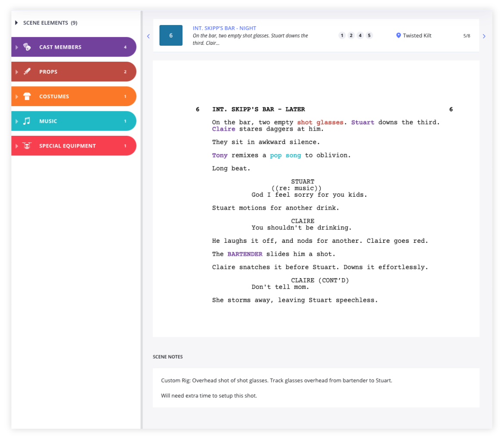This screenshot has width=504, height=439.
Task: Select cast member badge number 5
Action: [369, 35]
